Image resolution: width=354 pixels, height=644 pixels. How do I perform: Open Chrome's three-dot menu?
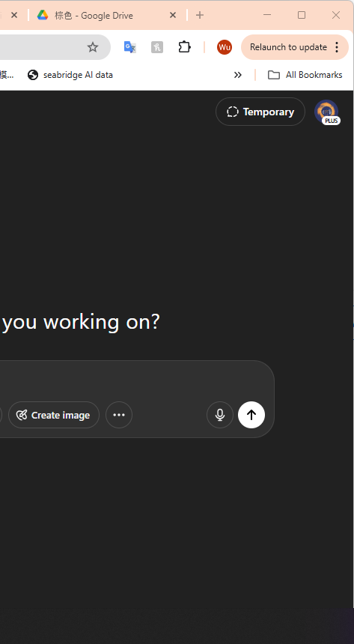[x=337, y=47]
